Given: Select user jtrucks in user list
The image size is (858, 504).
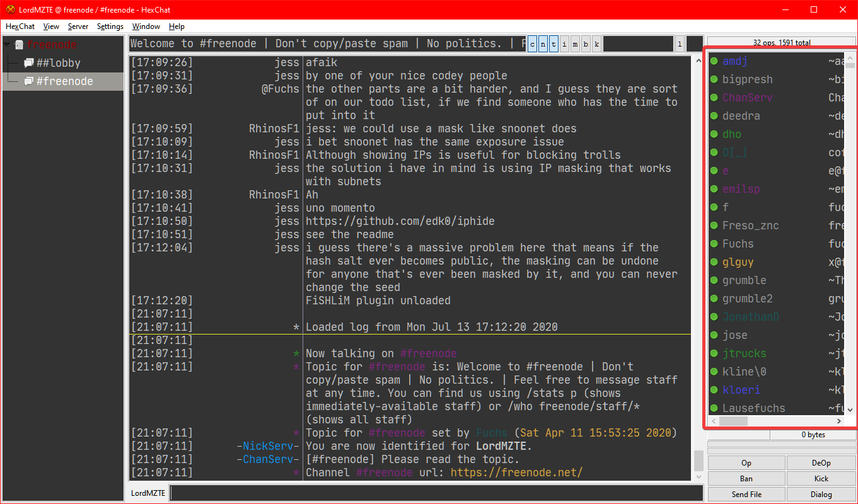Looking at the screenshot, I should point(745,353).
